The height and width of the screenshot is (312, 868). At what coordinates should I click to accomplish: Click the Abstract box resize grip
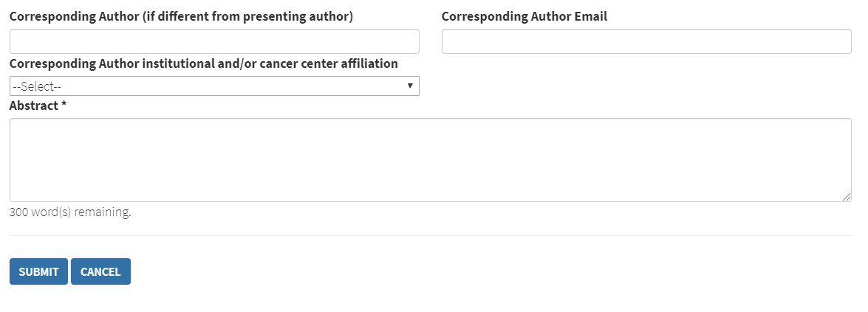pos(847,197)
